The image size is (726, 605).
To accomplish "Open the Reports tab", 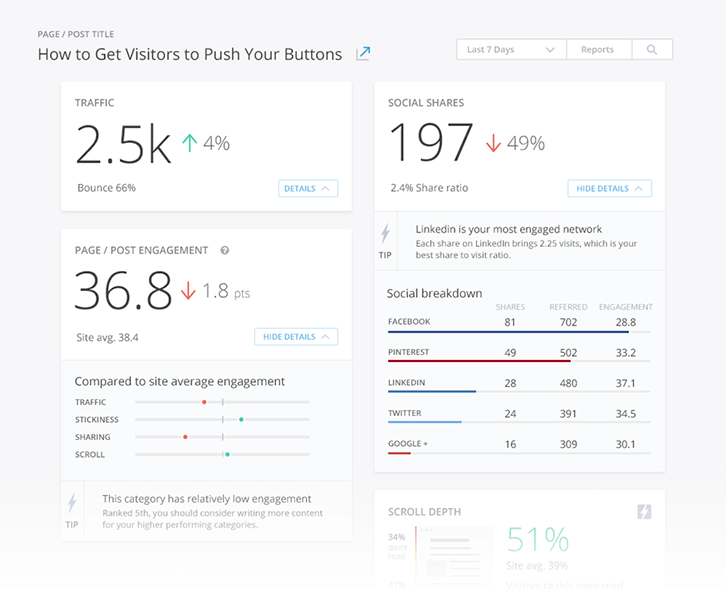I will point(599,50).
